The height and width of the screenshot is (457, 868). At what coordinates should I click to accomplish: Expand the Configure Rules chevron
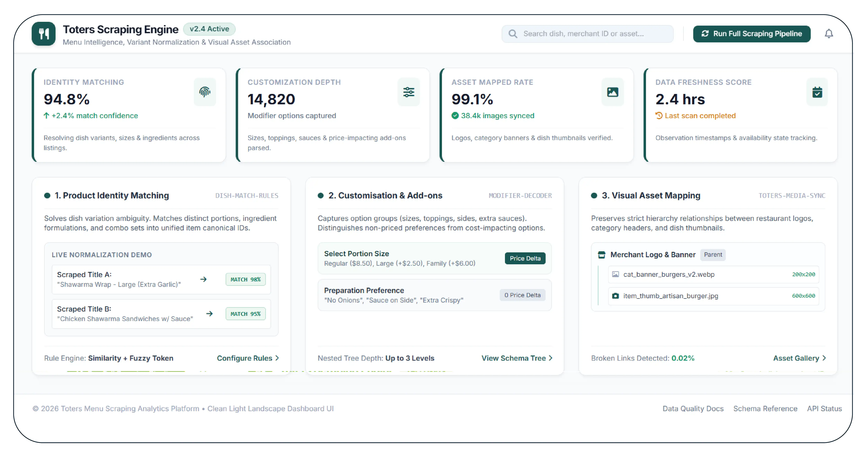coord(277,358)
